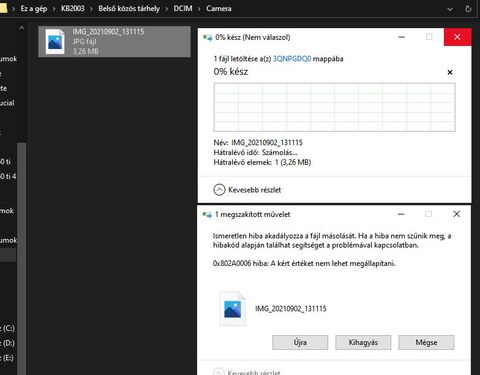Click the 'Név: IMG_20210902_131115' detail line

[x=258, y=143]
